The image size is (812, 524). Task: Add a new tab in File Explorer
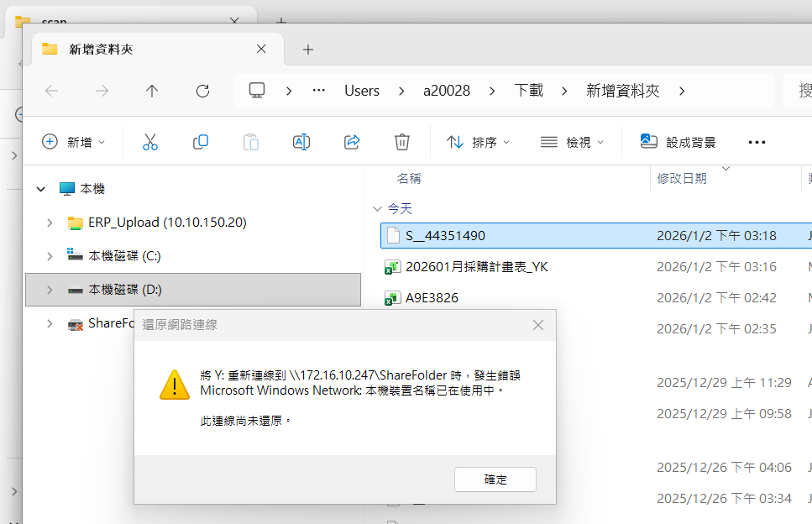point(308,50)
